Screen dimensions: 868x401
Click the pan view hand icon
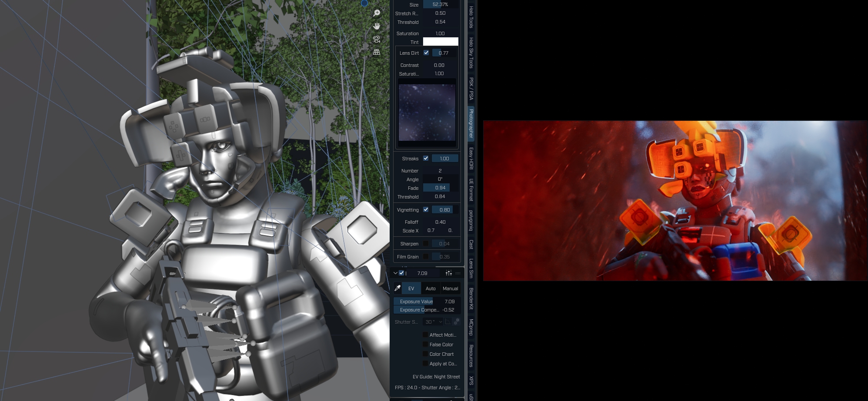[x=377, y=26]
